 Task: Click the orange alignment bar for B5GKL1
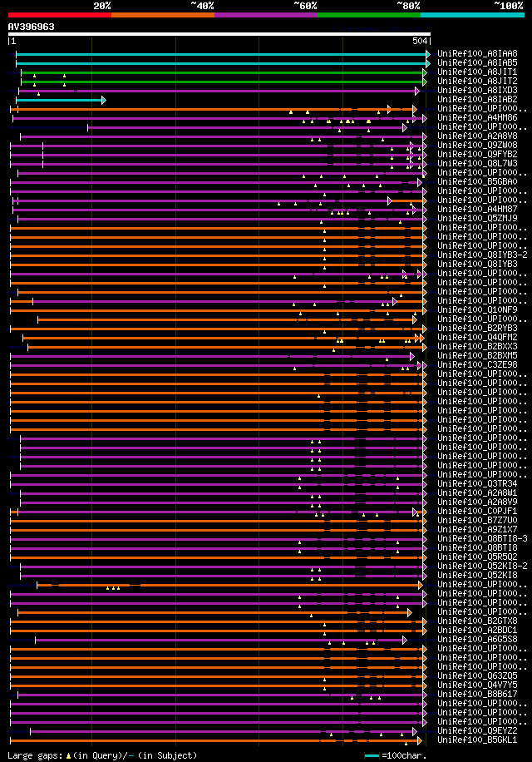click(216, 740)
